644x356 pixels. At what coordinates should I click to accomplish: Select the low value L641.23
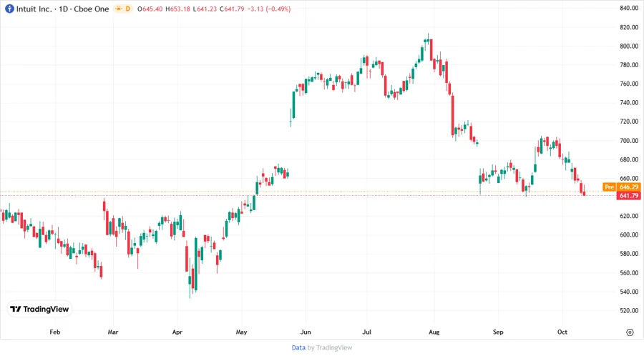pos(205,9)
